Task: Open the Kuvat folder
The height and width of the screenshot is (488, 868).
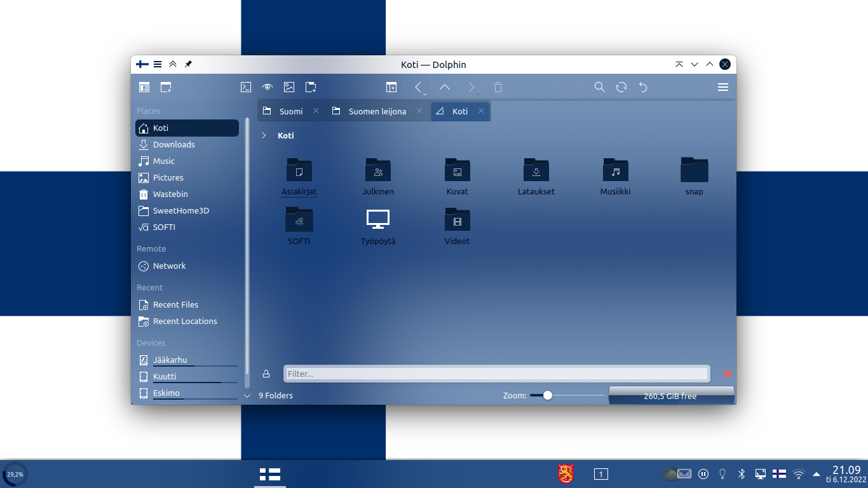Action: point(458,177)
